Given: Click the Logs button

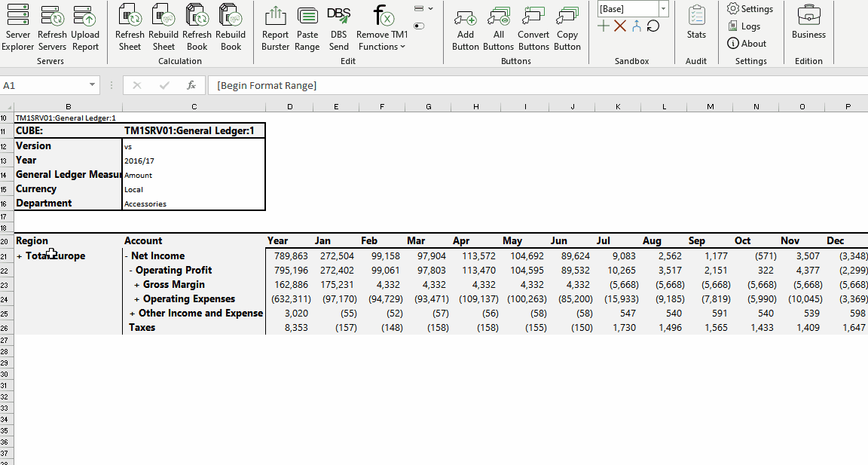Looking at the screenshot, I should pyautogui.click(x=744, y=26).
